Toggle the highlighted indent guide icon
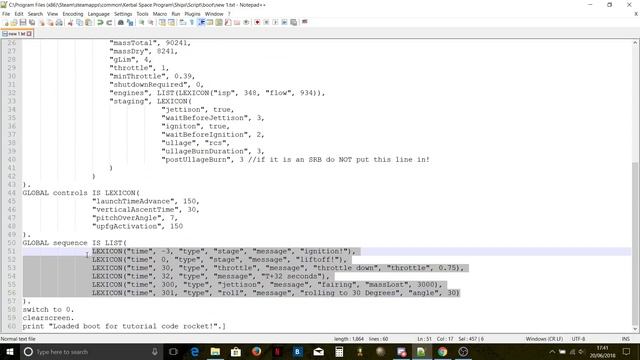Image resolution: width=640 pixels, height=360 pixels. (201, 22)
